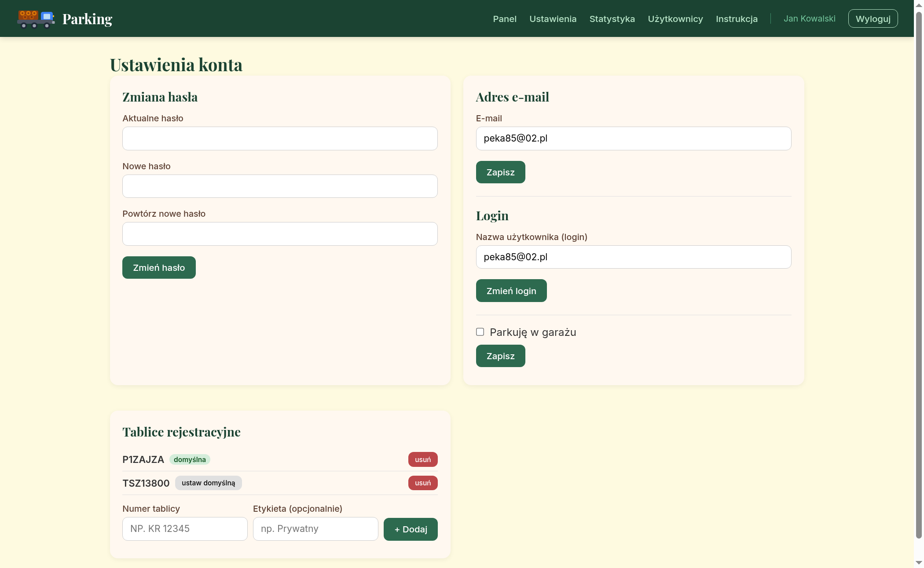The width and height of the screenshot is (924, 568).
Task: Click the '+ Dodaj' plate button
Action: coord(410,529)
